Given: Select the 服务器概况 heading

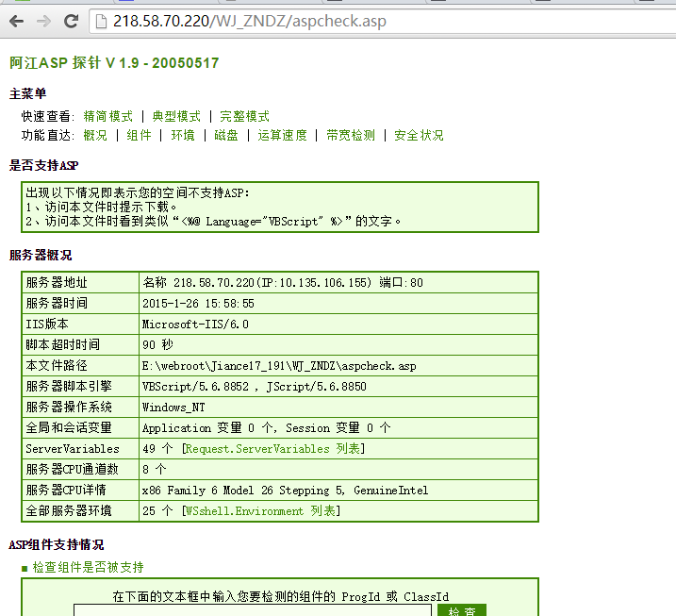Looking at the screenshot, I should pyautogui.click(x=41, y=255).
